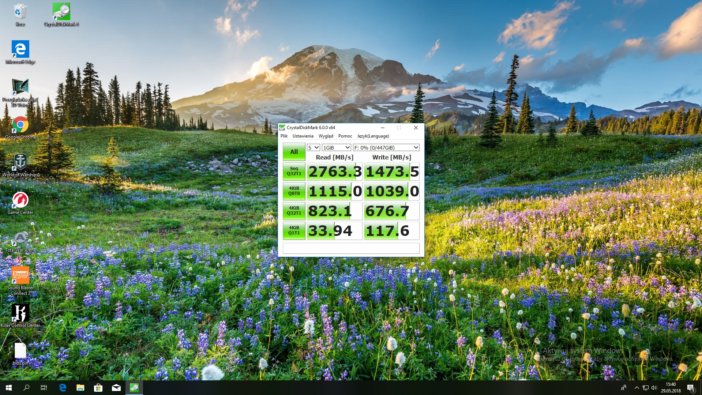Open the test count dropdown showing 5
The image size is (702, 395).
(x=313, y=147)
